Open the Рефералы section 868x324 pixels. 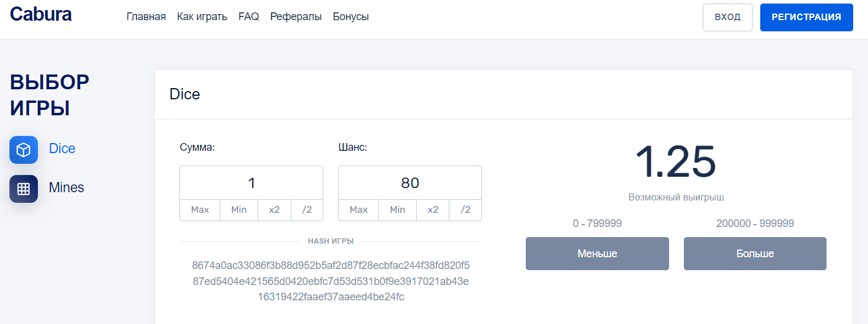tap(296, 17)
